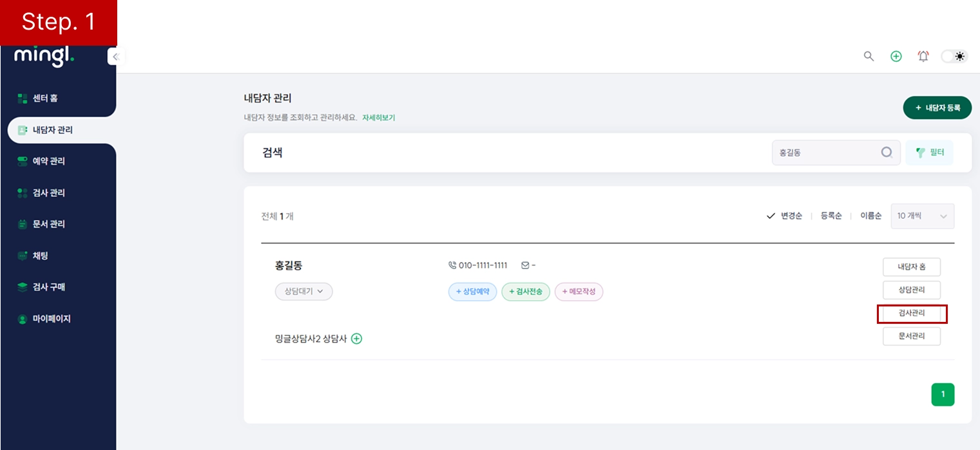Screen dimensions: 980x450
Task: Click the green plus icon next to 밍글상담사2 상담사
Action: tap(356, 339)
